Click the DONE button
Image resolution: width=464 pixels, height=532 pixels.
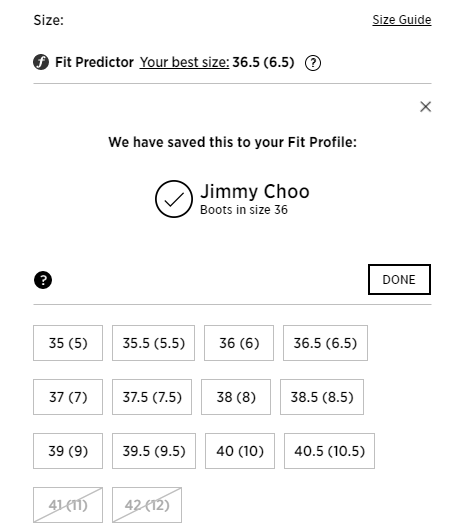[x=400, y=280]
